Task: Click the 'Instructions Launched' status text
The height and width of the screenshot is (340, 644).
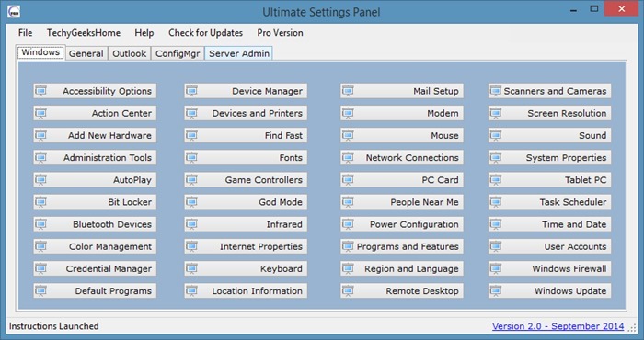Action: [53, 326]
